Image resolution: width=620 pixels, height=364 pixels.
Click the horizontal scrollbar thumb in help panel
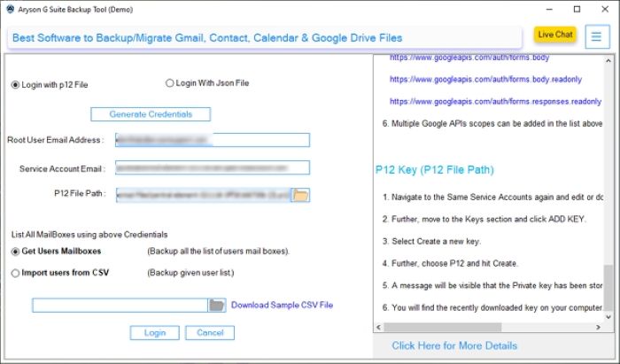(x=443, y=327)
